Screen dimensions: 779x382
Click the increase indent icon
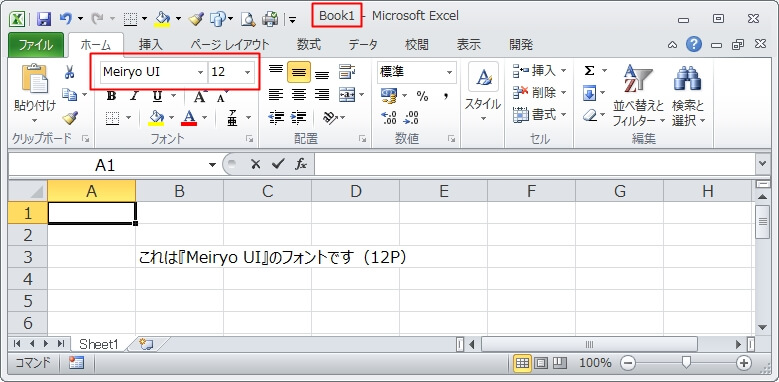(x=298, y=117)
